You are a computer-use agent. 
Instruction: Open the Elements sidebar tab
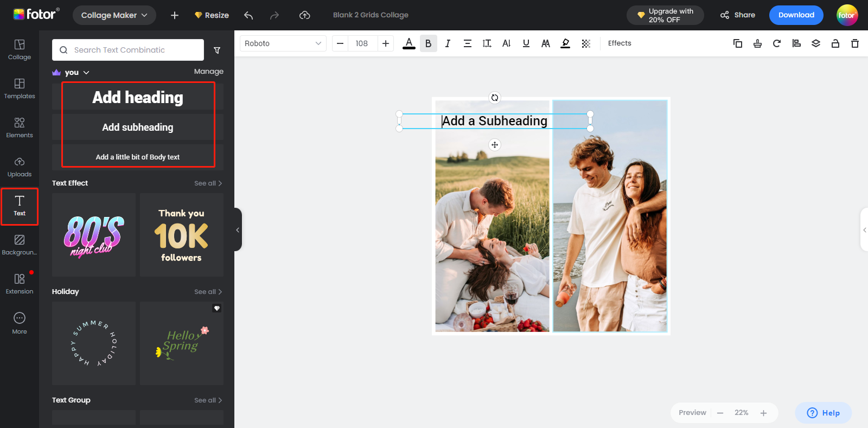20,127
